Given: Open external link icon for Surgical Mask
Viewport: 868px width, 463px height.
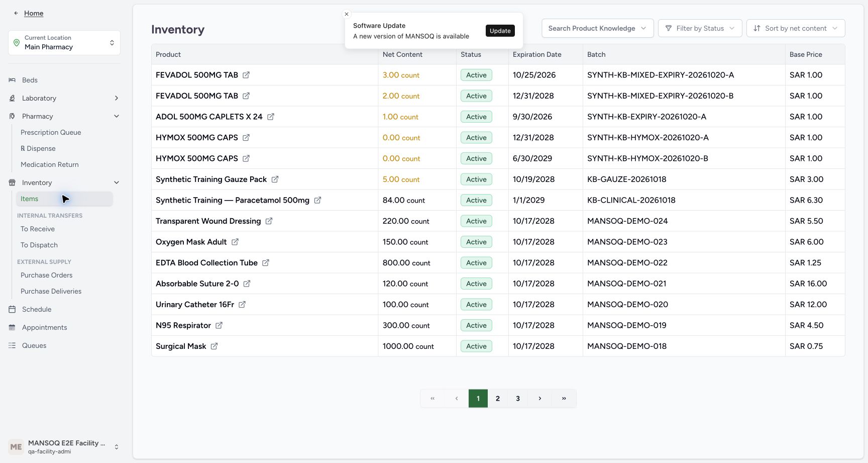Looking at the screenshot, I should [x=214, y=346].
